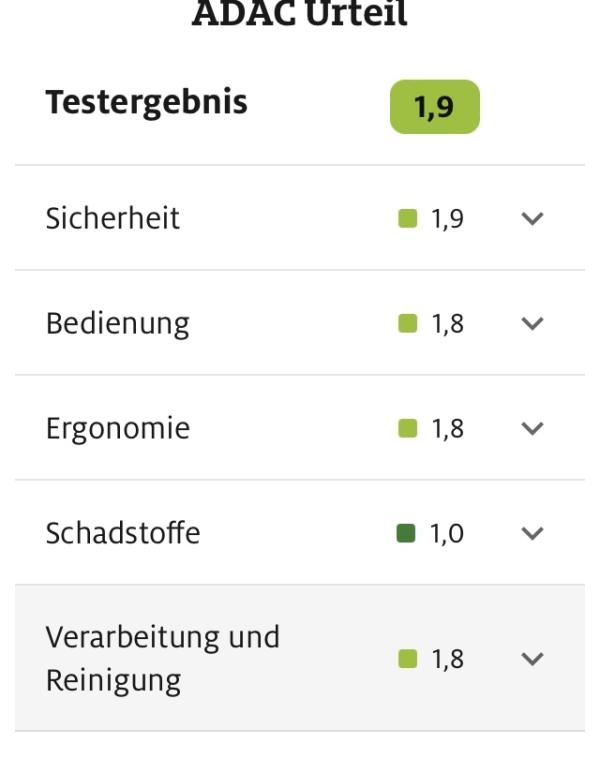Click the Ergonomie light green square

(407, 429)
